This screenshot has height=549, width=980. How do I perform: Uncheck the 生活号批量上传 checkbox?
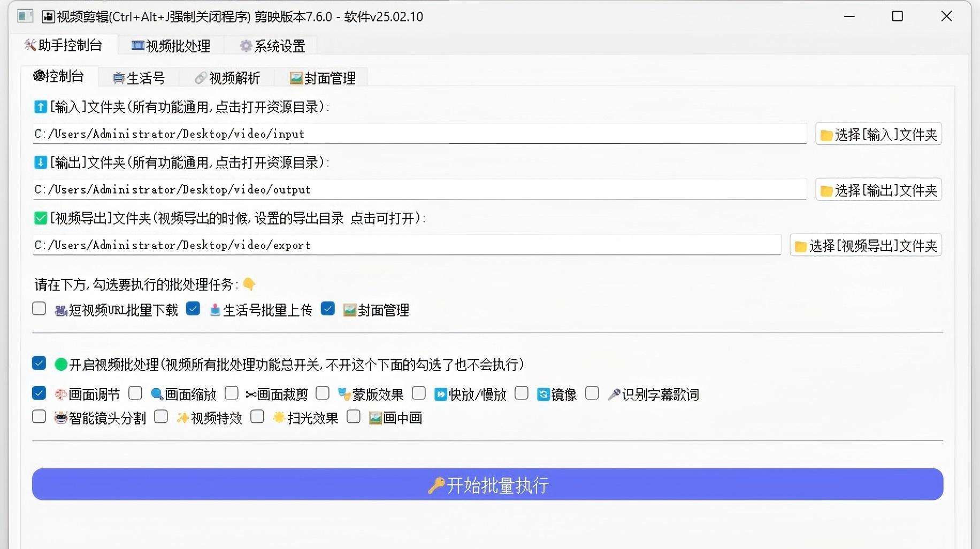coord(193,308)
